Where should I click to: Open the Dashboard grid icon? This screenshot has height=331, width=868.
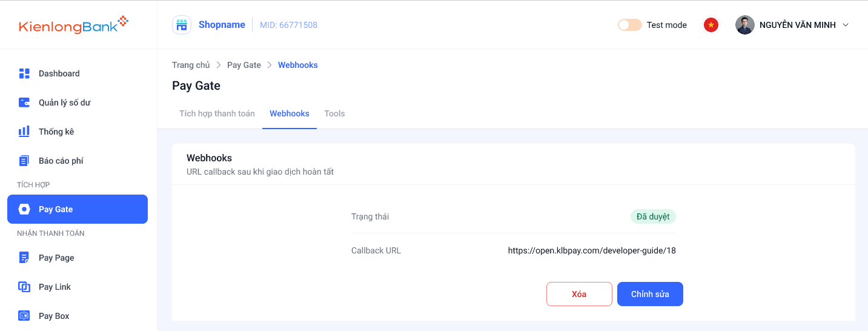pos(24,73)
